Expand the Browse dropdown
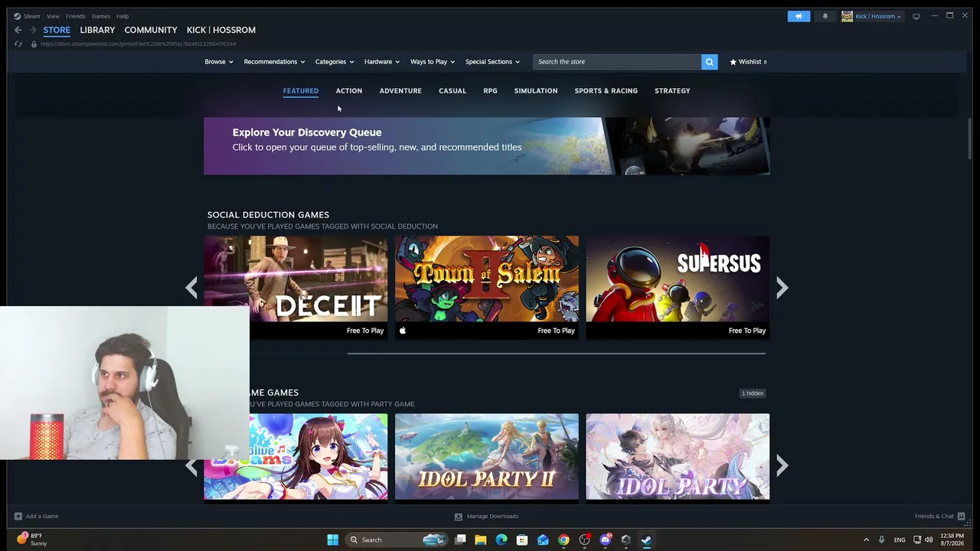Screen dimensions: 980x551 tap(219, 62)
